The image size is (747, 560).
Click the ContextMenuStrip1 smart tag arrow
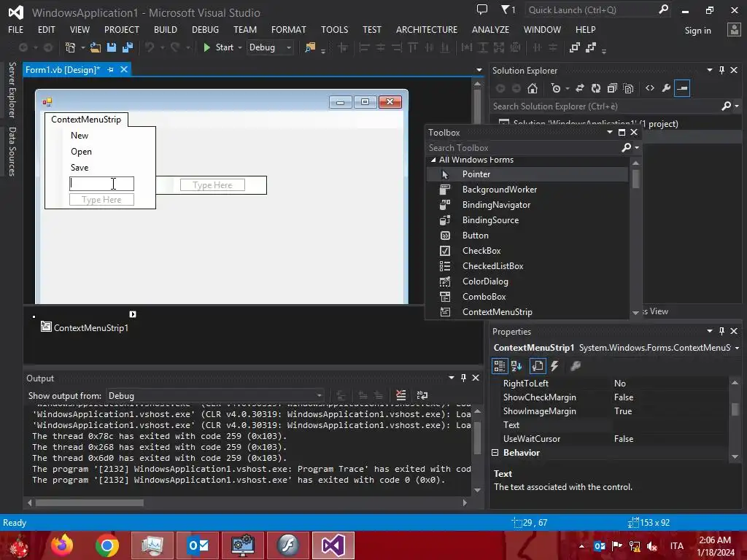(x=133, y=314)
